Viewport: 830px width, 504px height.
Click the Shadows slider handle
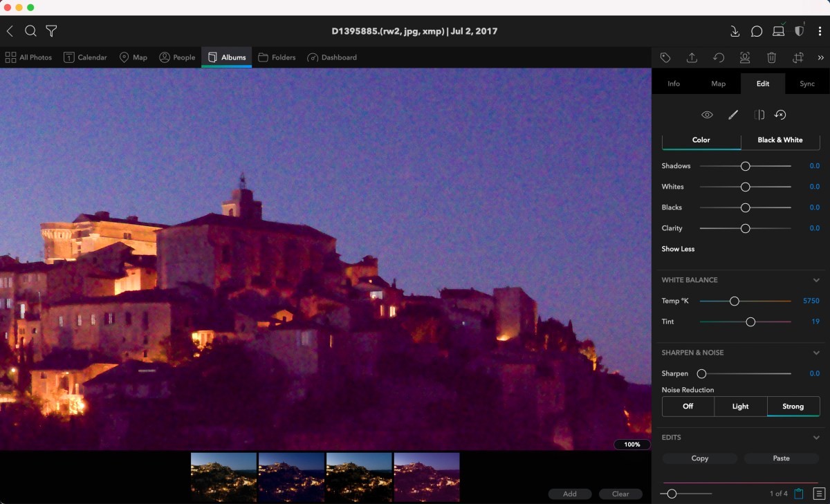746,166
